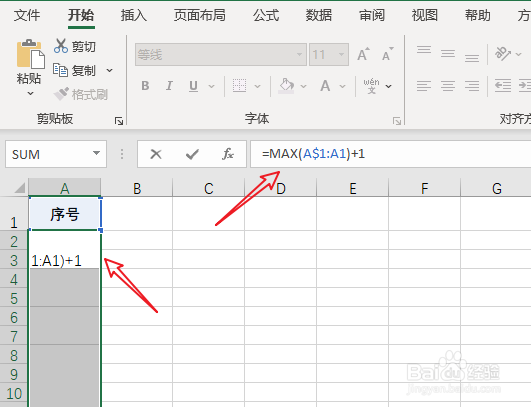
Task: Open the 文件 (File) tab
Action: [27, 15]
